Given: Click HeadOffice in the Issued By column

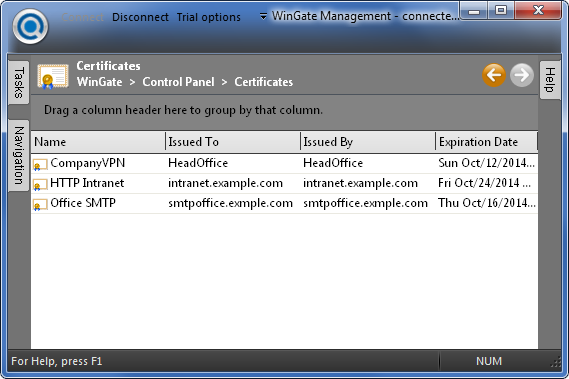Looking at the screenshot, I should tap(333, 163).
